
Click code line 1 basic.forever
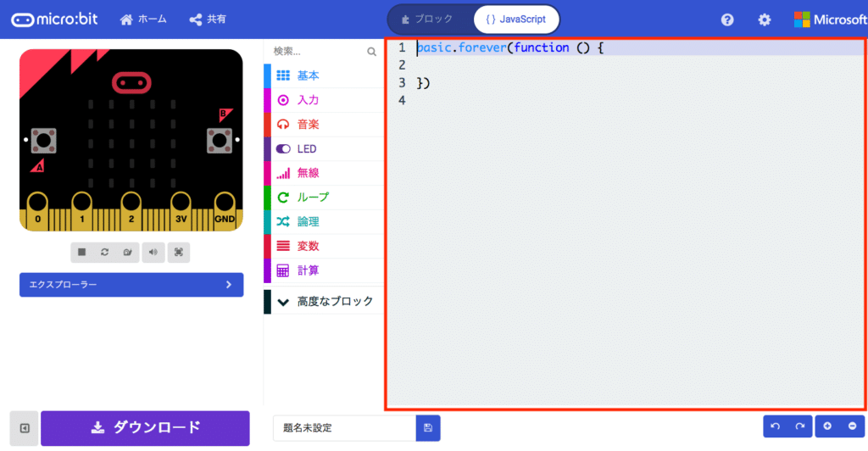(x=509, y=48)
